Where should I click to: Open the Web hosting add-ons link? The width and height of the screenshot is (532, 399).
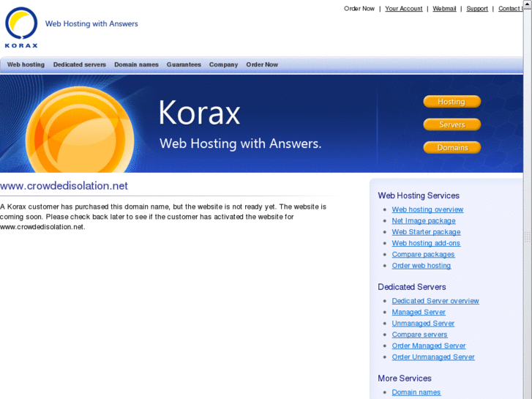pyautogui.click(x=426, y=243)
